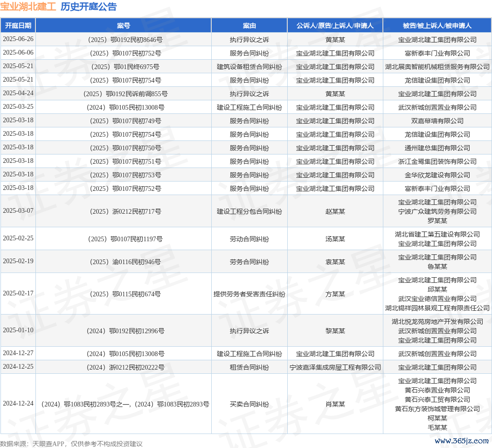Screen dimensions: 492x448
Task: Select plaintiff 方某某
Action: click(335, 294)
